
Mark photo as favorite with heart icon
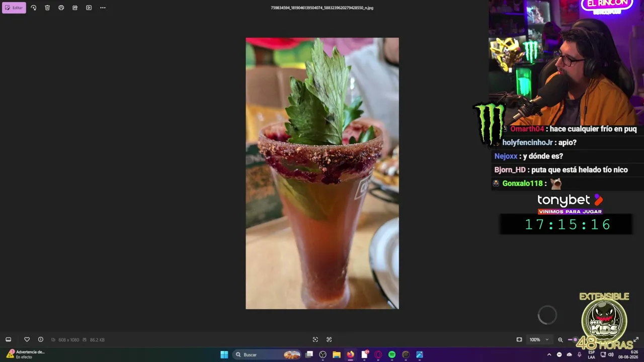[x=27, y=339]
